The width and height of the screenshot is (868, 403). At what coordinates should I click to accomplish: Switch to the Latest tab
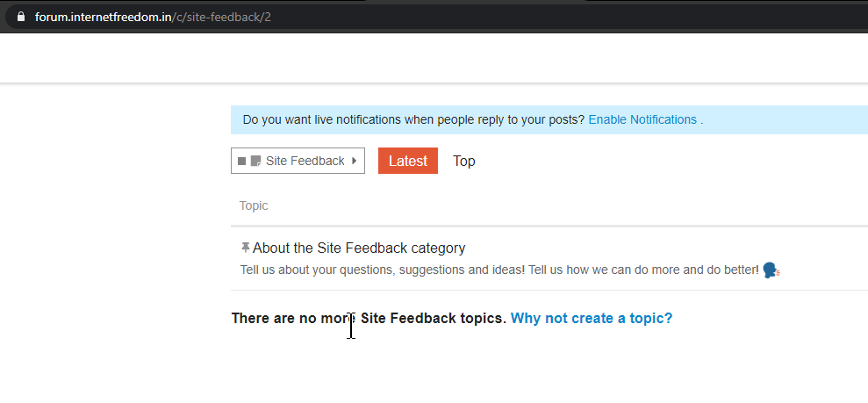[x=407, y=161]
